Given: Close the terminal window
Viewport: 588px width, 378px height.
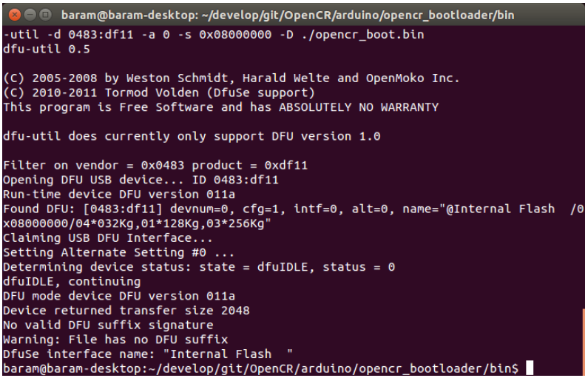Looking at the screenshot, I should (x=15, y=15).
